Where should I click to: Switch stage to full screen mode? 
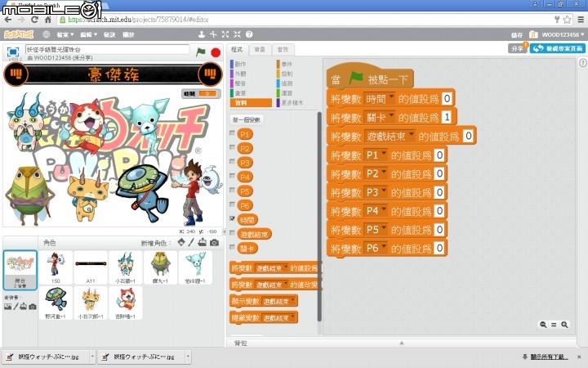(x=13, y=52)
